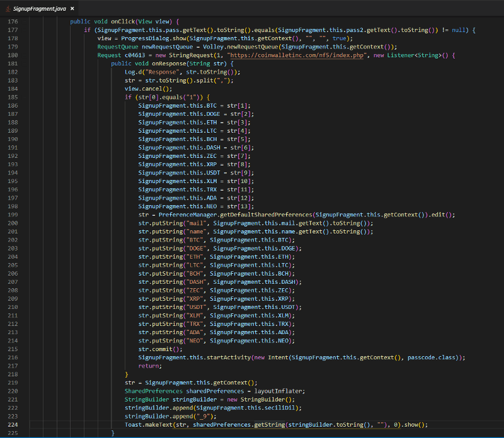Click the return statement on line 217
504x438 pixels.
pyautogui.click(x=150, y=366)
